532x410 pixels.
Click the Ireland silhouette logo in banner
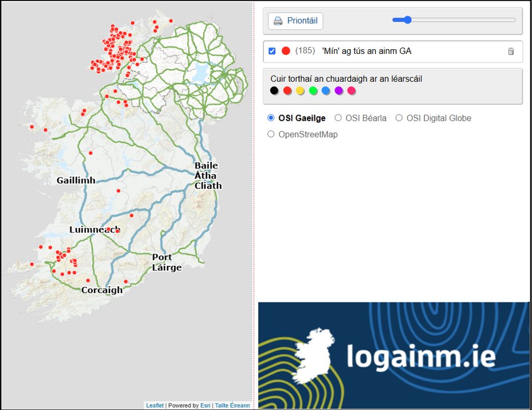(314, 356)
